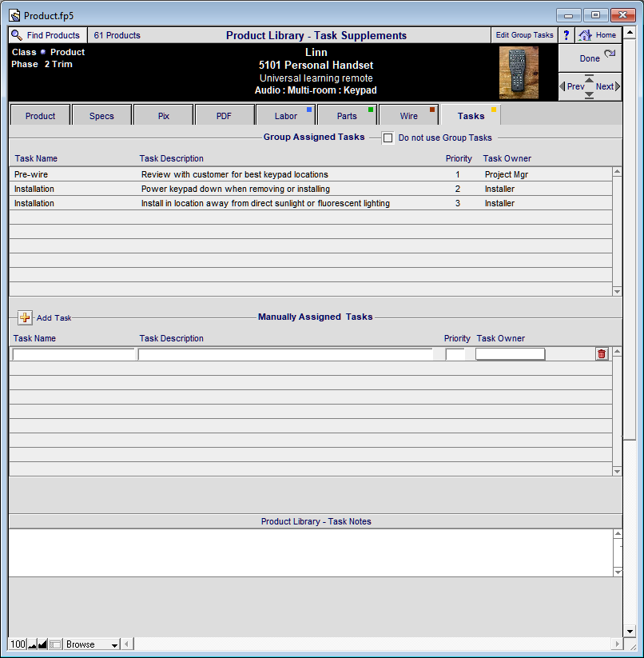Click the Find Products magnifier icon
This screenshot has width=644, height=658.
[x=17, y=35]
